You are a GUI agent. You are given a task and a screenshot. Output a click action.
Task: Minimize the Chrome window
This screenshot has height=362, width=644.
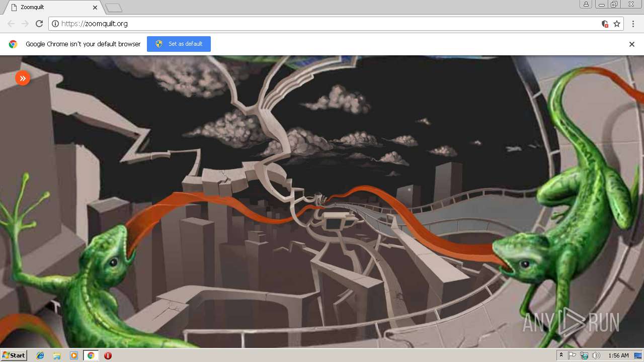[602, 4]
